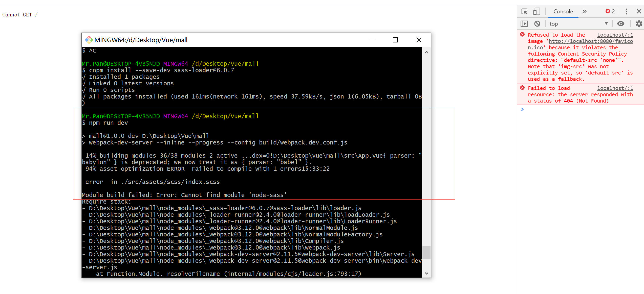
Task: Click the terminal scrollbar up arrow
Action: 426,52
